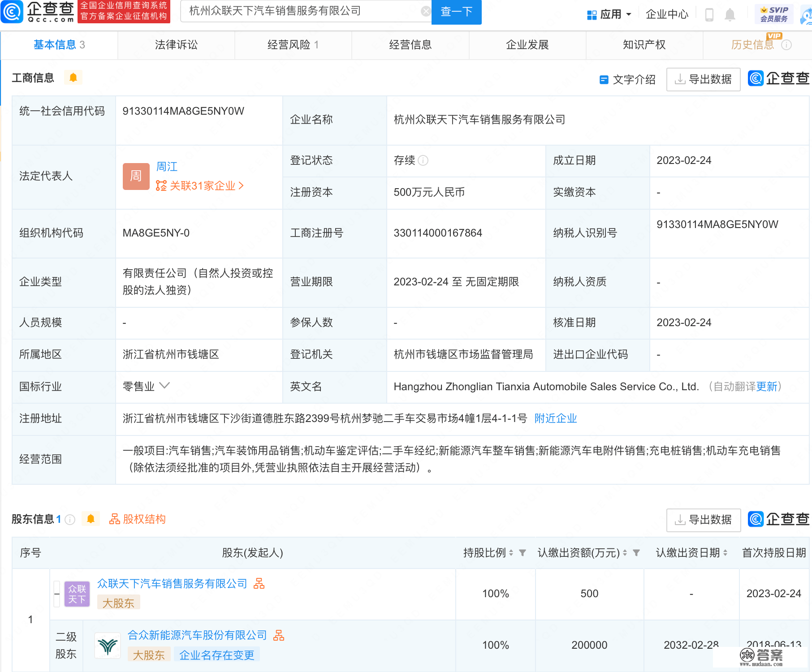Switch to 企业发展 tab
The image size is (812, 672).
point(527,45)
